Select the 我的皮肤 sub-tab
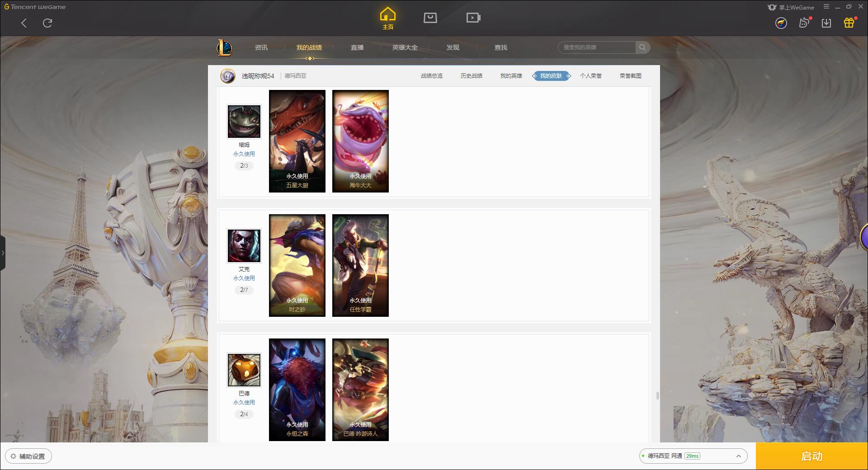Screen dimensions: 868x470 coord(551,76)
